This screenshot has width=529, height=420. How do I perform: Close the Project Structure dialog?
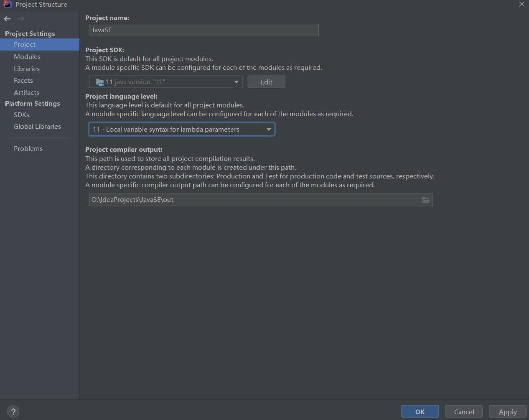pos(521,5)
